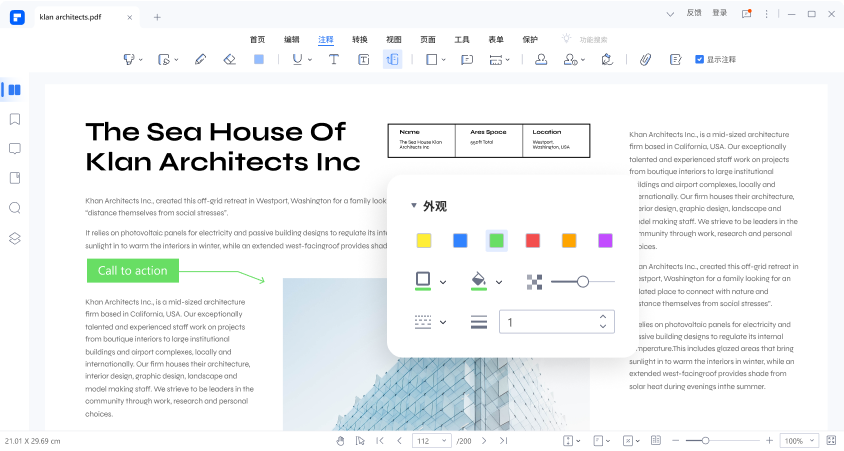This screenshot has height=451, width=844.
Task: Open the border color dropdown
Action: 442,283
